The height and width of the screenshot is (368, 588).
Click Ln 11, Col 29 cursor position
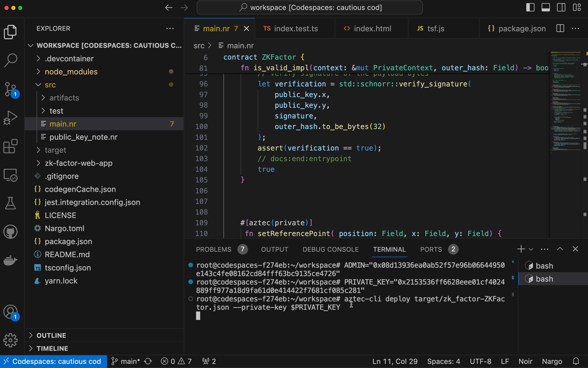(x=395, y=361)
